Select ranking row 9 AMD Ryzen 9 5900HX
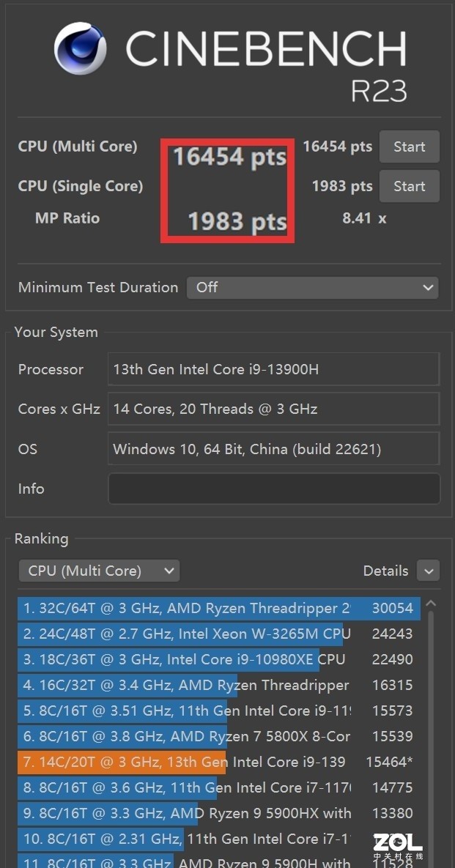 [x=219, y=813]
